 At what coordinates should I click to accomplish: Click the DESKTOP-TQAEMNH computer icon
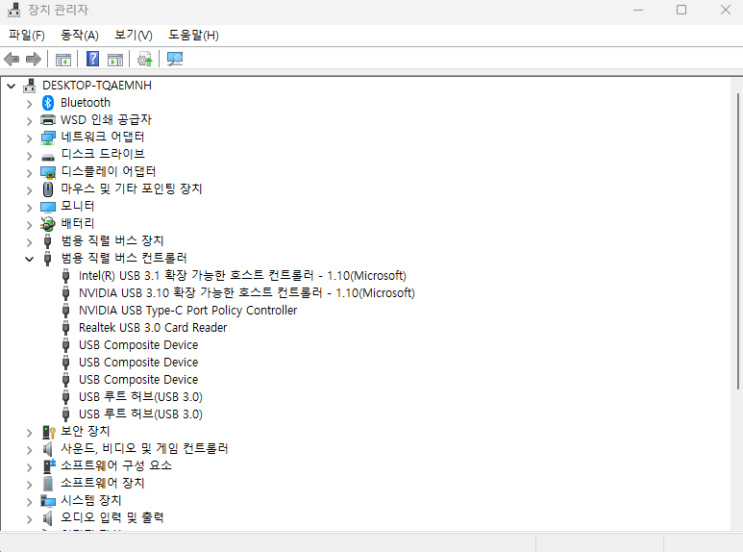[29, 85]
